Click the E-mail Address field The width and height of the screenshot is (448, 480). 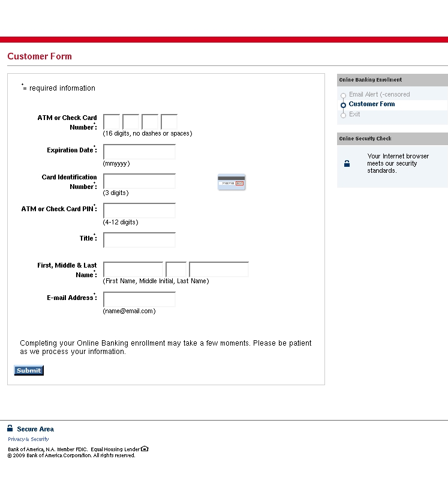coord(139,299)
